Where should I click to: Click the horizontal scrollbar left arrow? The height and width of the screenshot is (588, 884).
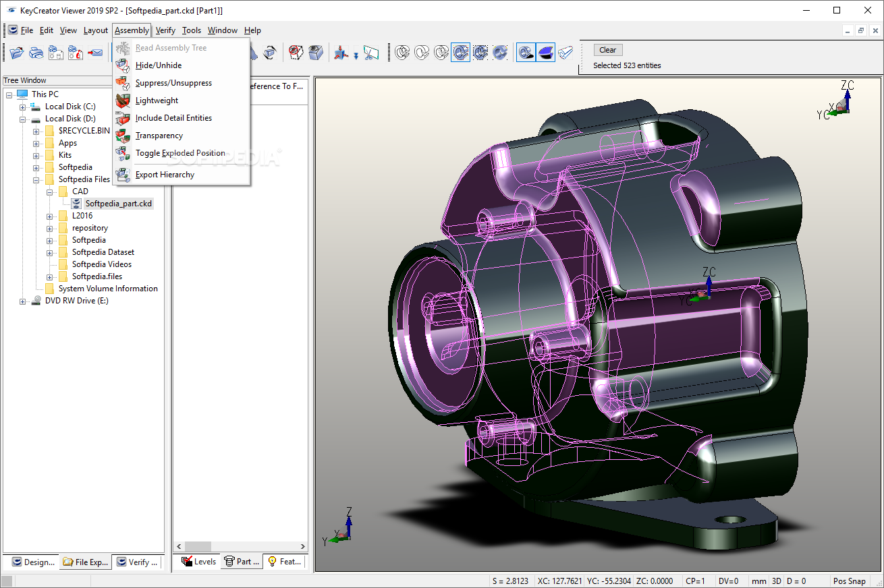point(179,546)
